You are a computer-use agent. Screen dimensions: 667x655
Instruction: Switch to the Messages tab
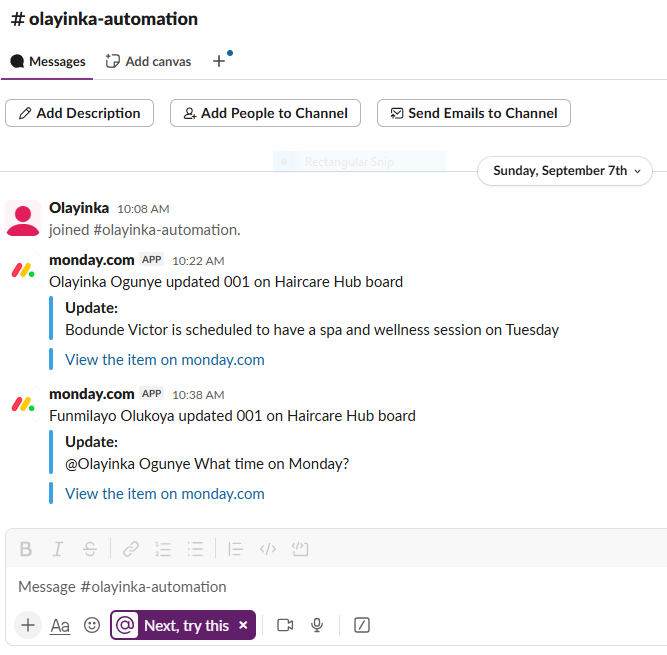pyautogui.click(x=48, y=62)
